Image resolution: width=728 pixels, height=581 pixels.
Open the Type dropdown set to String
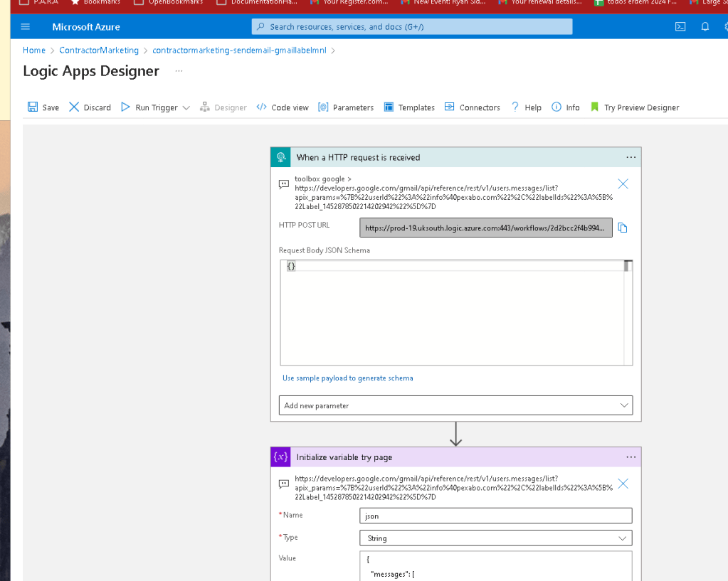pyautogui.click(x=496, y=538)
